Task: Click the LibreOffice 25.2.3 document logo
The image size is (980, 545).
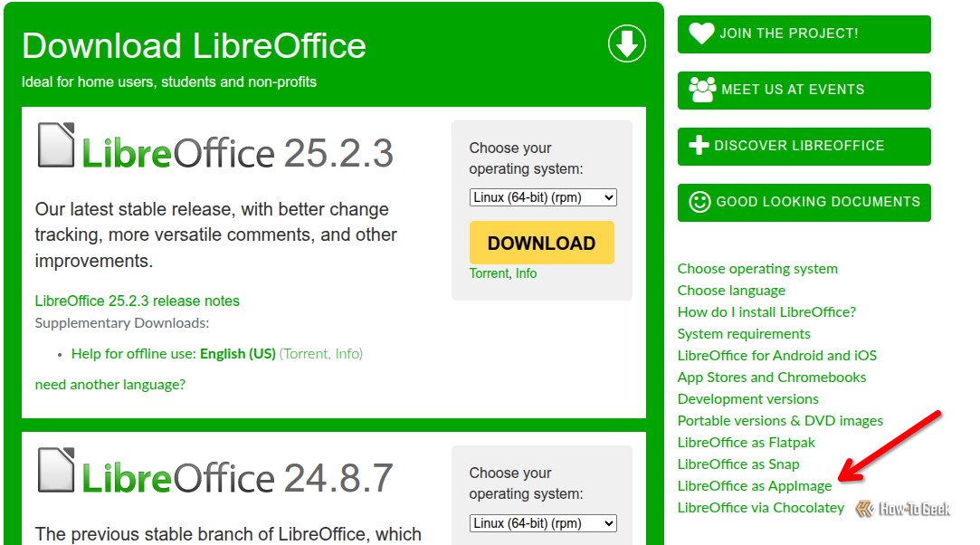Action: coord(56,146)
